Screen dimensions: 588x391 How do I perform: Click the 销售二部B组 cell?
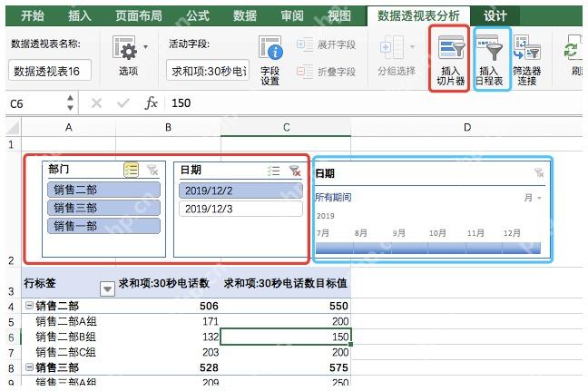coord(68,337)
